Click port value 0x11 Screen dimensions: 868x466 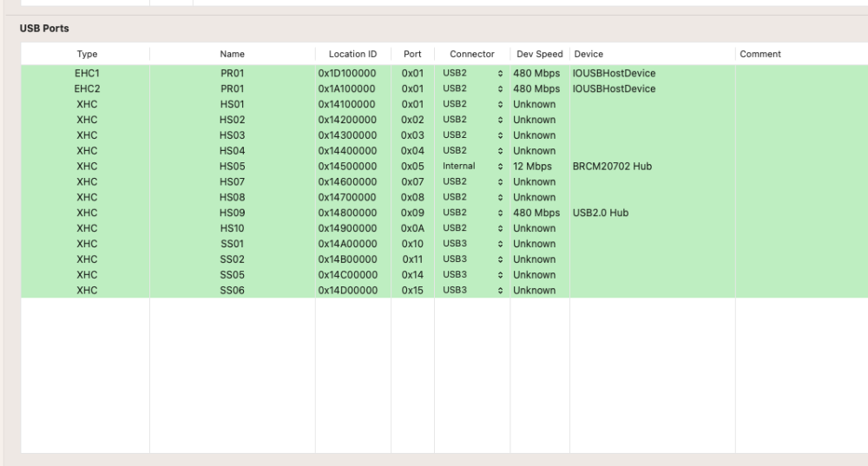tap(412, 259)
